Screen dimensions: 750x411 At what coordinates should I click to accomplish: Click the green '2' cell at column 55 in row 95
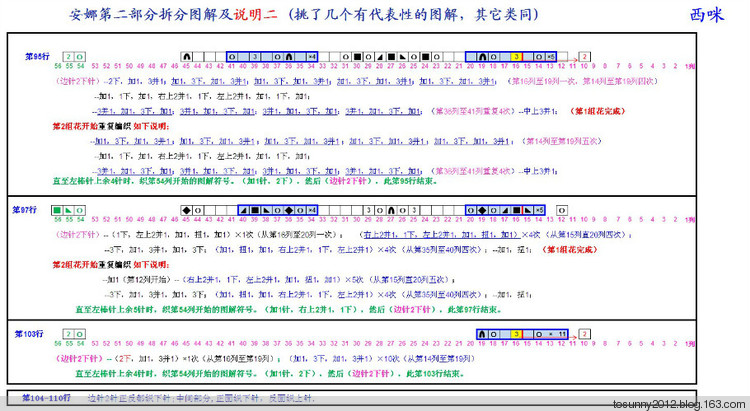[x=69, y=57]
